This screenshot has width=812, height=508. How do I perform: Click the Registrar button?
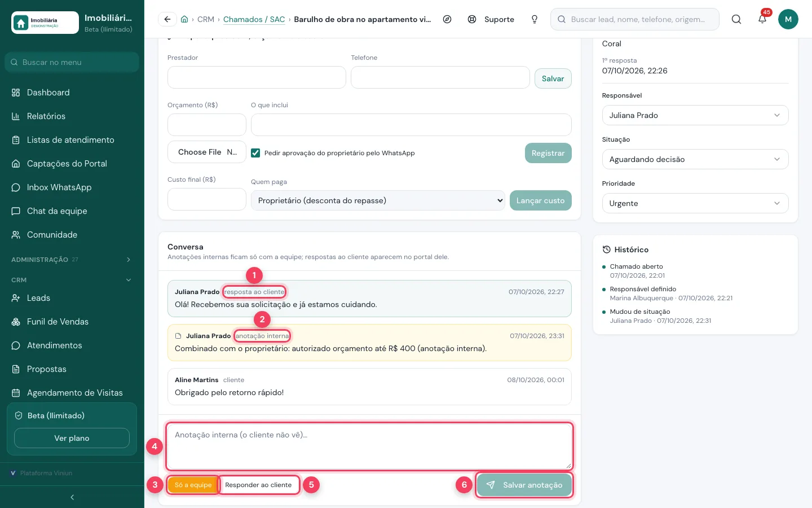tap(548, 153)
